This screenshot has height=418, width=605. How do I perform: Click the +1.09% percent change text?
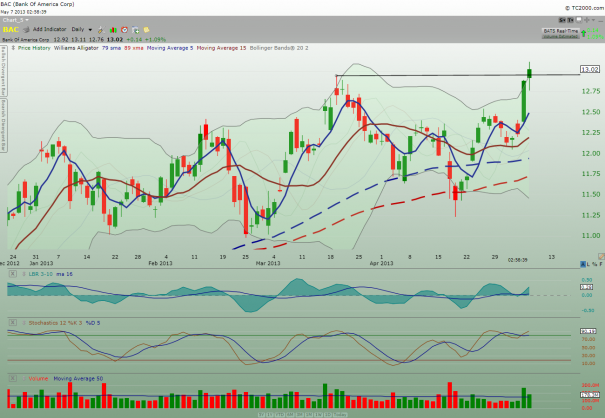pos(157,39)
